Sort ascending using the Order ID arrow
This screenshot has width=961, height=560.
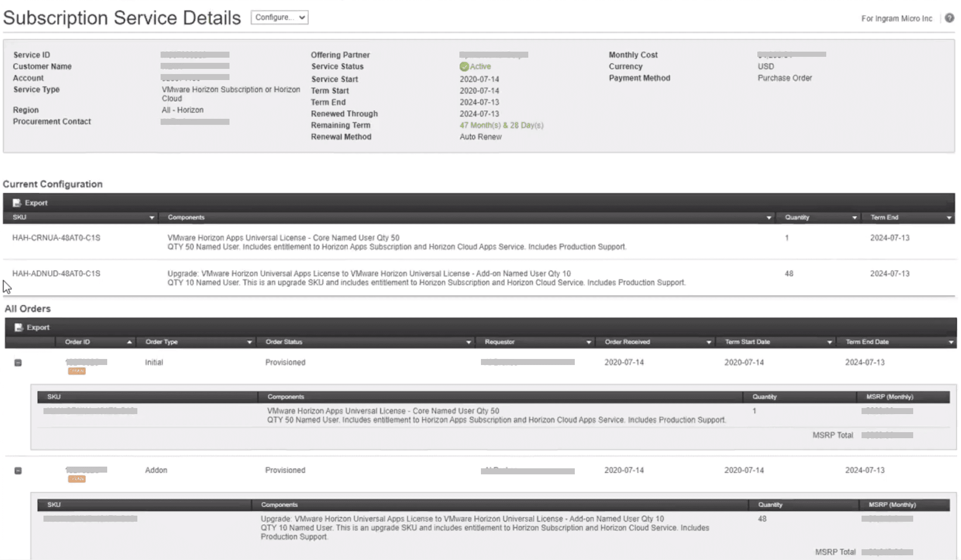[129, 342]
